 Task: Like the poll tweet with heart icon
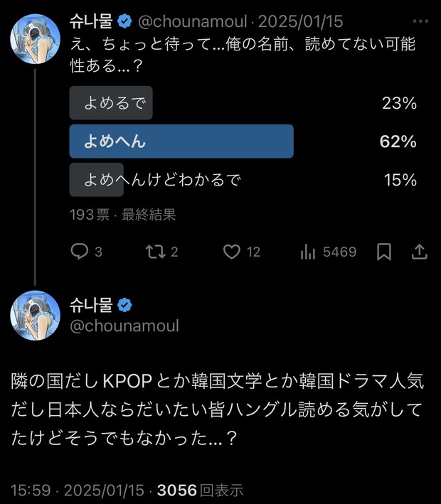point(232,252)
